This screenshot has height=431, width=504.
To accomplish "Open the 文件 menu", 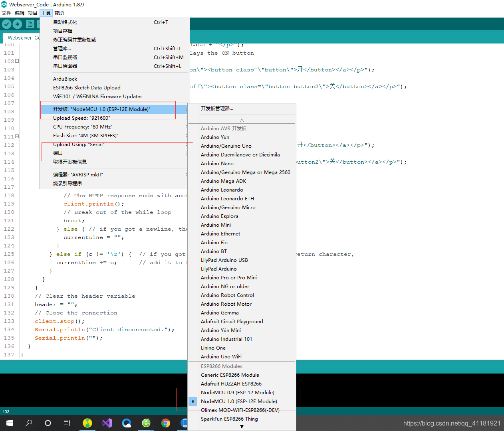I will pyautogui.click(x=6, y=13).
